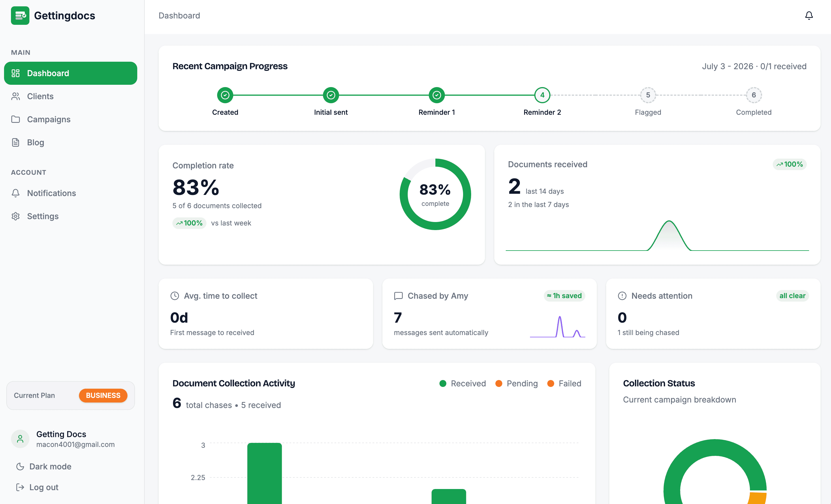Click the Initial sent step checkmark
Screen dimensions: 831x504
click(x=331, y=95)
